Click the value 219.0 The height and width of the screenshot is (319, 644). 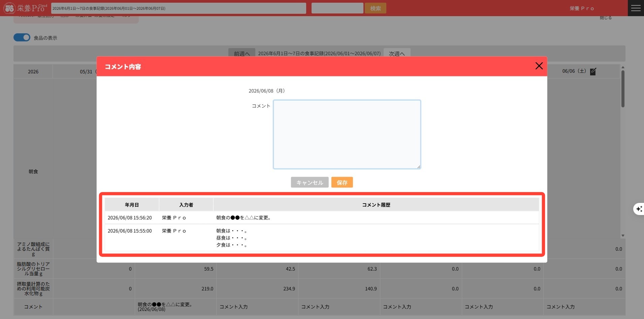pyautogui.click(x=207, y=289)
